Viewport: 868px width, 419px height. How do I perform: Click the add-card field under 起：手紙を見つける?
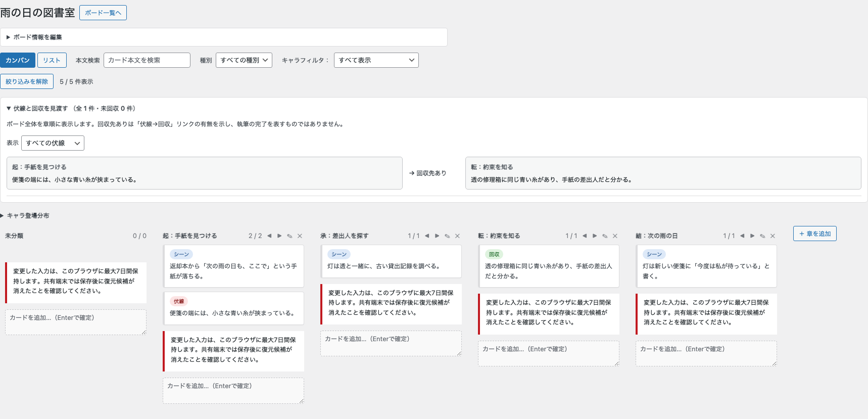[x=233, y=391]
